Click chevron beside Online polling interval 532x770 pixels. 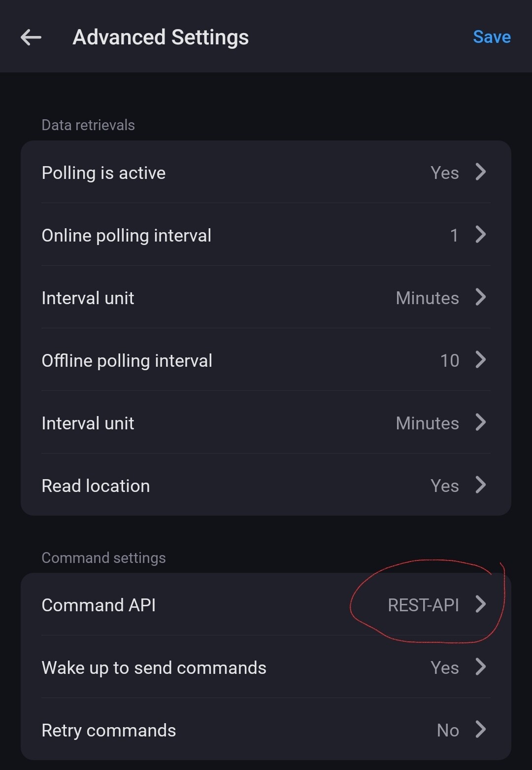pos(481,235)
